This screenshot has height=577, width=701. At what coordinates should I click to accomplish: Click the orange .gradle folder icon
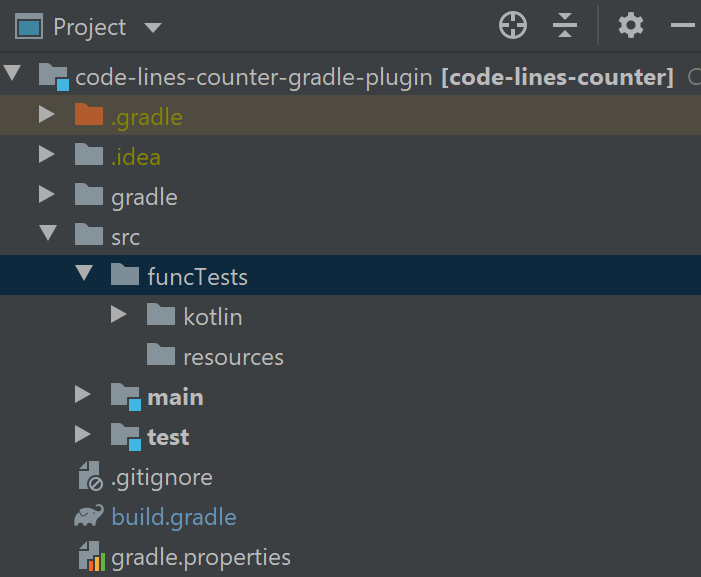click(89, 117)
